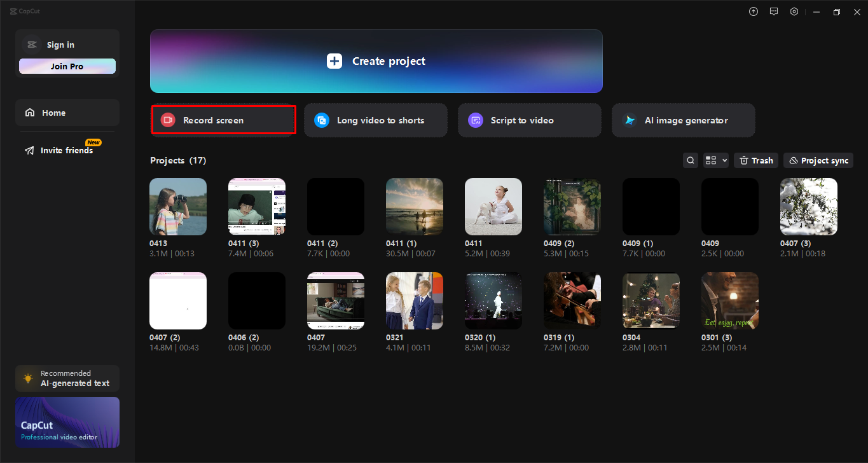This screenshot has height=463, width=868.
Task: Open the Script to video tool
Action: tap(530, 120)
